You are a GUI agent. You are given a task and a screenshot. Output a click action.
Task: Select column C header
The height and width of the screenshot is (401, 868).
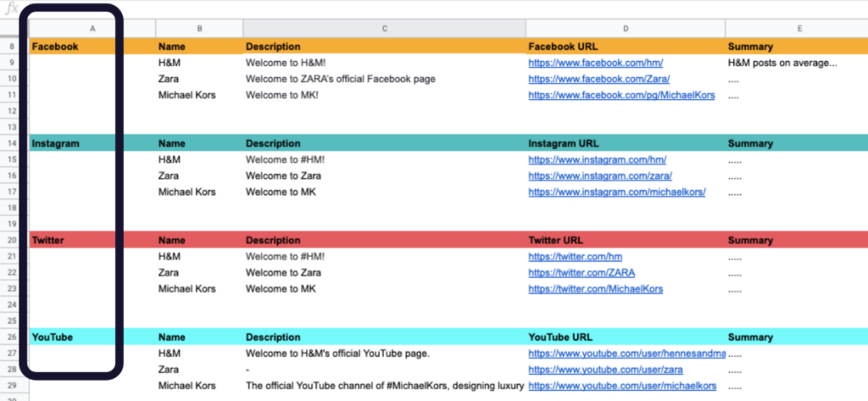point(384,28)
